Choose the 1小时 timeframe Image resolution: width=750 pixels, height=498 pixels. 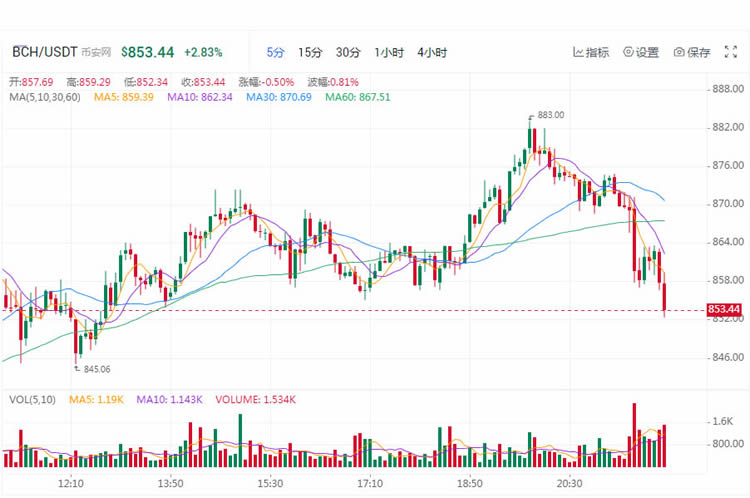[x=389, y=52]
